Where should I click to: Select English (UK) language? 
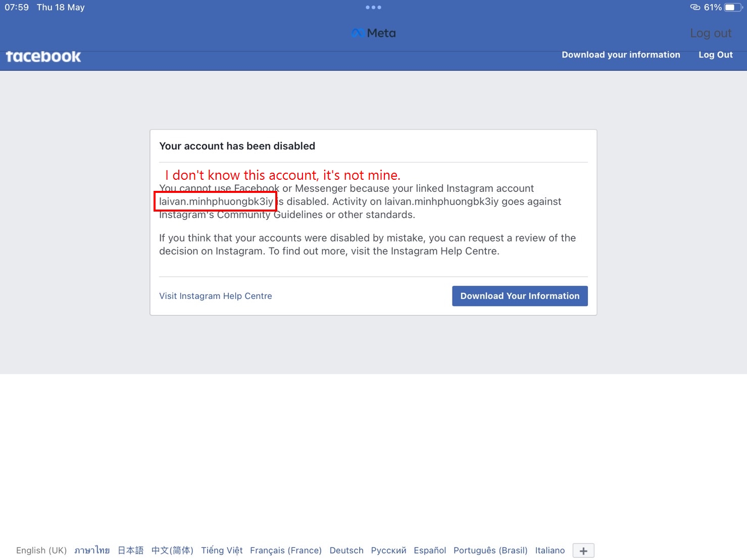(41, 550)
